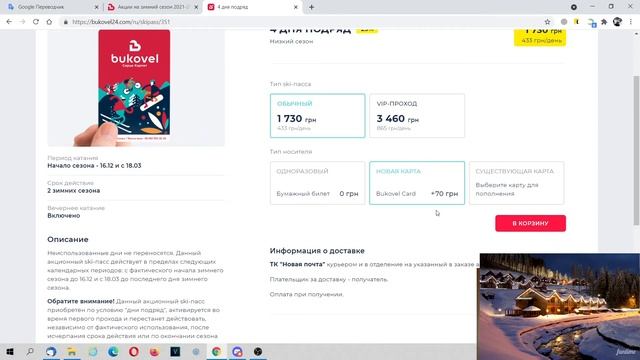Open Firefox from the taskbar
The height and width of the screenshot is (360, 640).
coord(154,351)
